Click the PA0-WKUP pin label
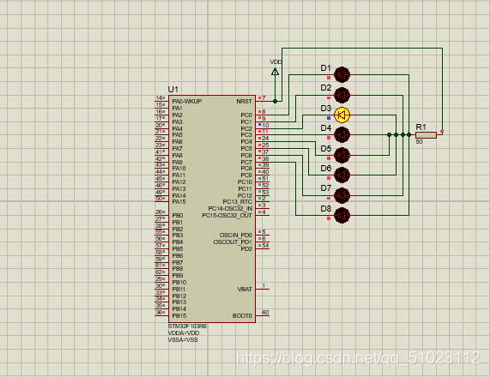The height and width of the screenshot is (377, 490). [x=187, y=101]
